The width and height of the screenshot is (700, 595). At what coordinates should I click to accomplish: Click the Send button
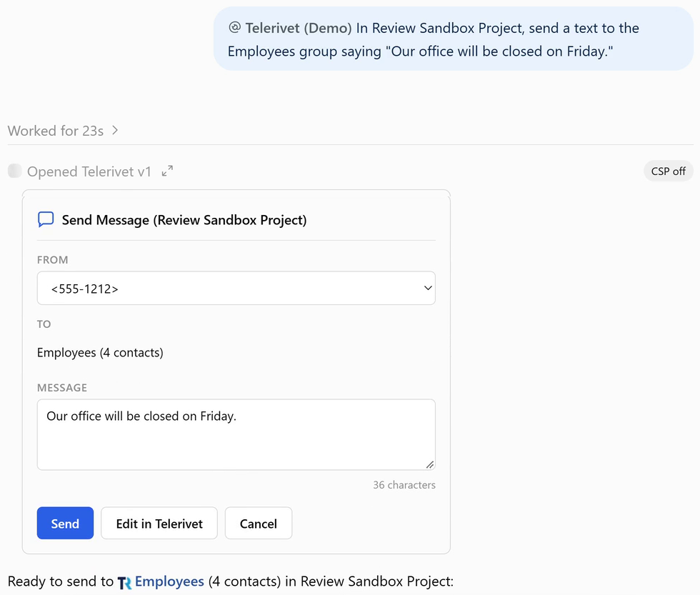pyautogui.click(x=65, y=523)
